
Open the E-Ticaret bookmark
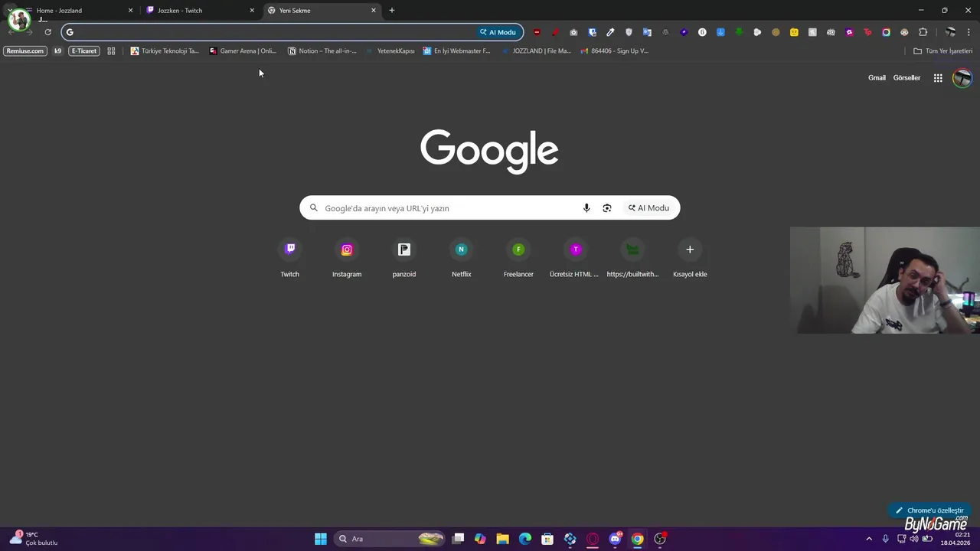pyautogui.click(x=84, y=51)
